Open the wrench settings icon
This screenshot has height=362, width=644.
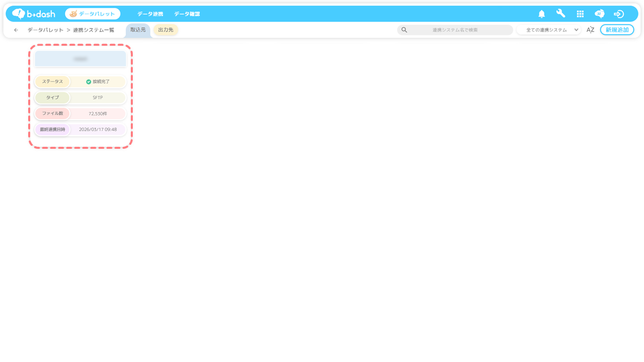[560, 14]
